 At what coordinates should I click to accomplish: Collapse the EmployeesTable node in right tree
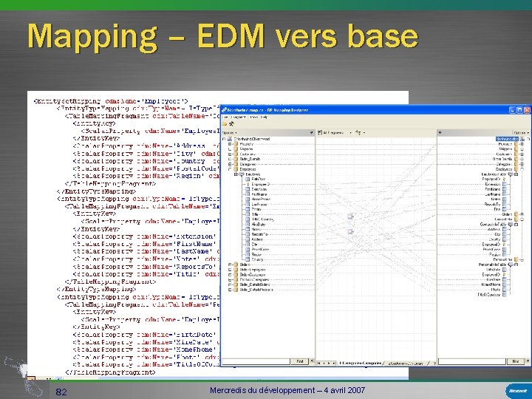click(x=516, y=174)
